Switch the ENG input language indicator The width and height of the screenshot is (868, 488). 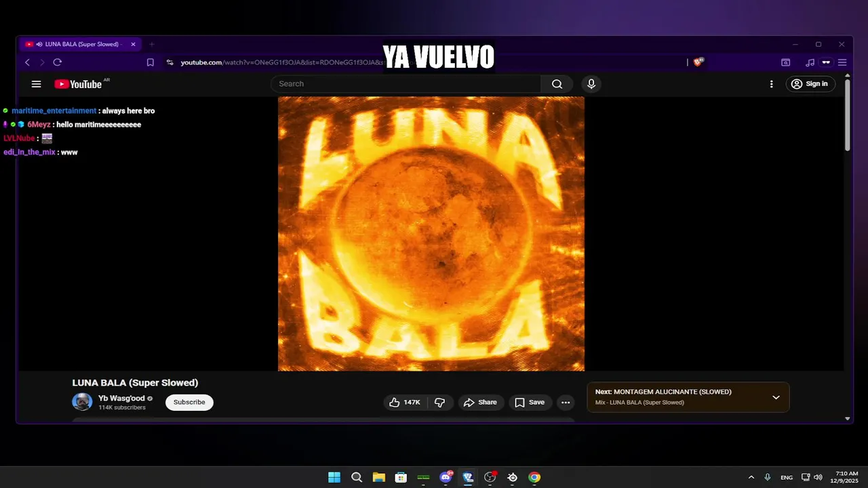coord(787,477)
